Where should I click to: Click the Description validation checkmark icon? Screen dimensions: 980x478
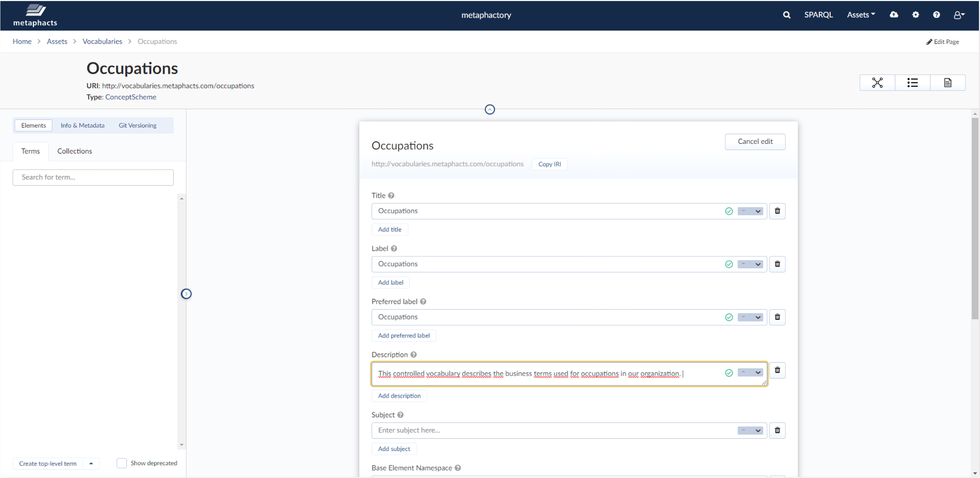coord(729,373)
